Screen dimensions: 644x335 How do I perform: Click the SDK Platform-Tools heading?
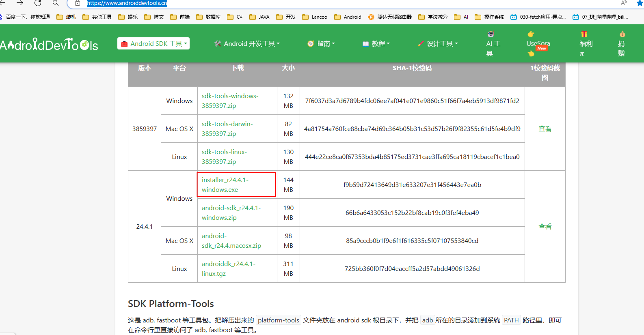click(x=171, y=303)
